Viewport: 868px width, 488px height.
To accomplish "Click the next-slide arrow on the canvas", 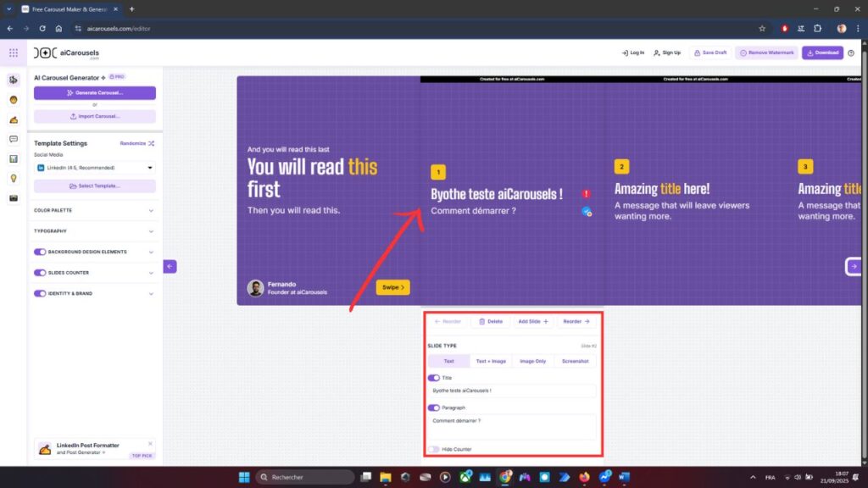I will click(854, 267).
